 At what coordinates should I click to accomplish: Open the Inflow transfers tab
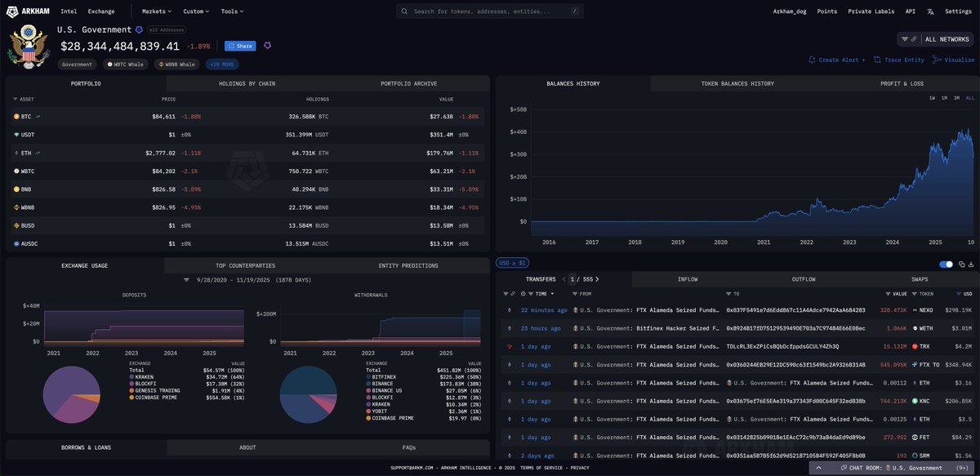click(688, 279)
